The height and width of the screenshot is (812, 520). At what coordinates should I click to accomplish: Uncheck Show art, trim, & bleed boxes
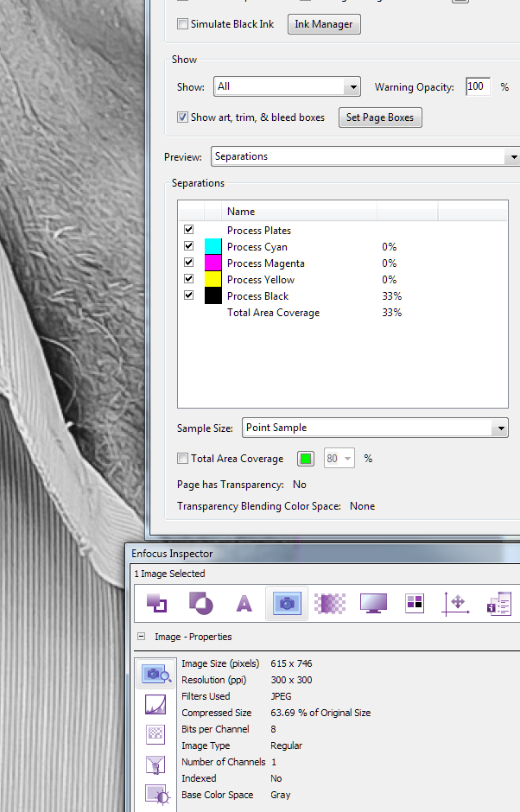pyautogui.click(x=183, y=117)
